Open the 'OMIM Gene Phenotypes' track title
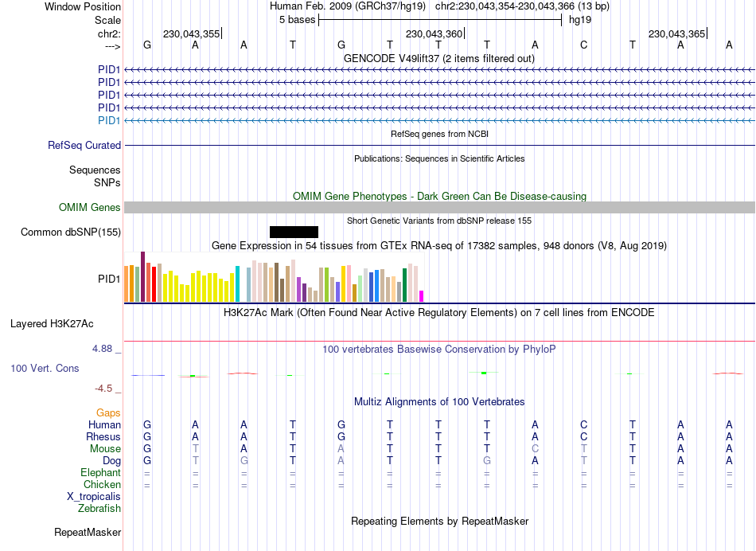The width and height of the screenshot is (756, 551). [x=439, y=197]
